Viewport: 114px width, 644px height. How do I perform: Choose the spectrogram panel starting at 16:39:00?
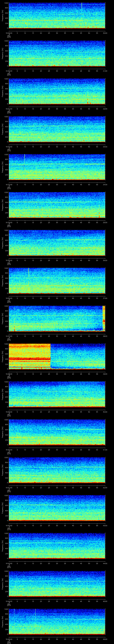pos(57,394)
